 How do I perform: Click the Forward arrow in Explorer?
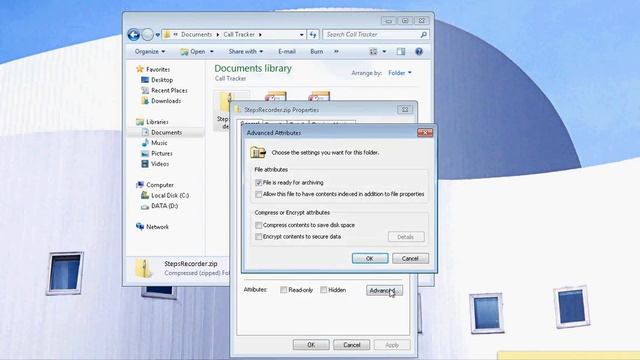tap(147, 35)
